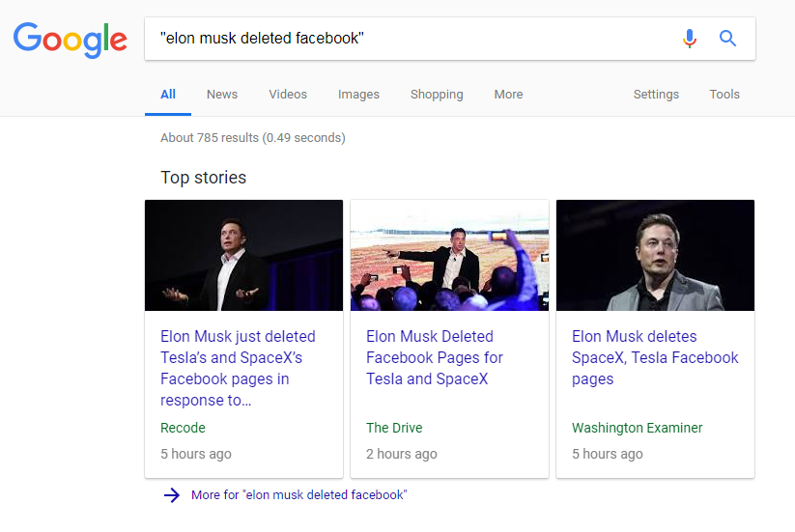Open The Drive story thumbnail with crowd
795x532 pixels.
(450, 255)
